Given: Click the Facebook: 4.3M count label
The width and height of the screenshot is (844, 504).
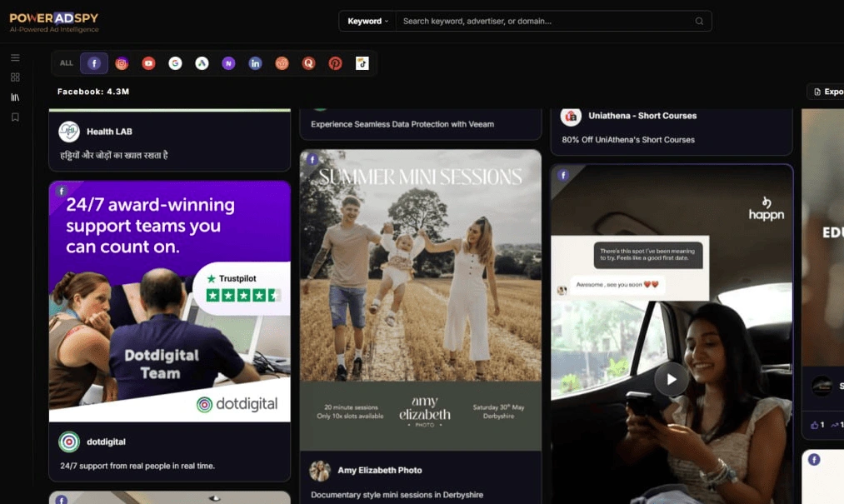Looking at the screenshot, I should [x=93, y=92].
